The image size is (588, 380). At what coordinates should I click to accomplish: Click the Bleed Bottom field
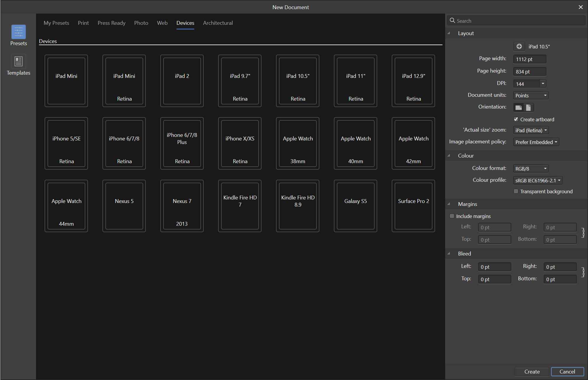560,279
